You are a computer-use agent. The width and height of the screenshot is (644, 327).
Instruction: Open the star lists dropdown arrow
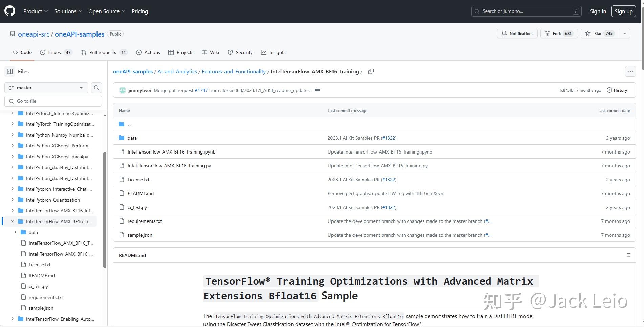tap(625, 34)
